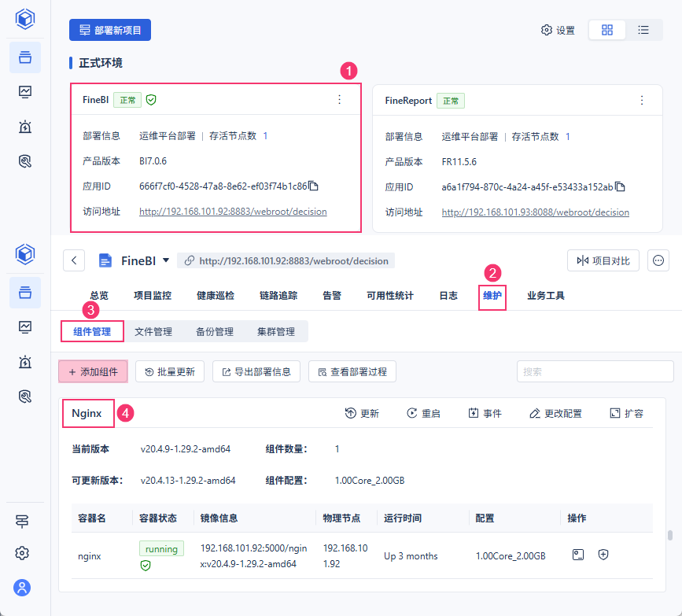
Task: Click the 添加组件 button
Action: pos(93,371)
